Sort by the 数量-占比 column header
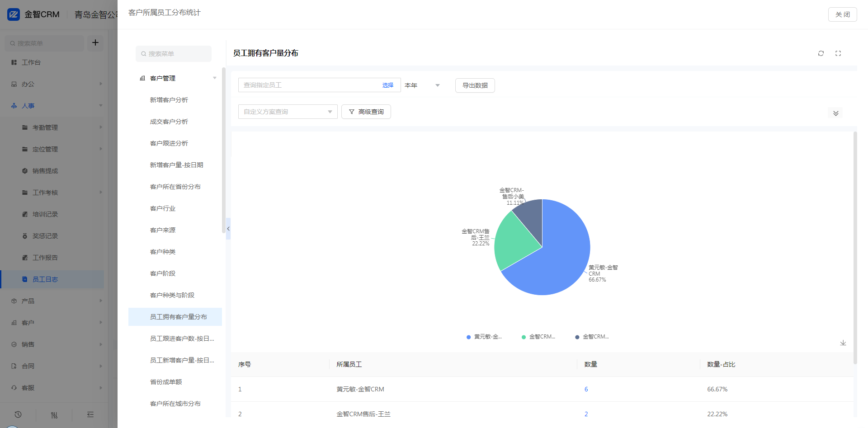Screen dimensions: 868x428 pos(721,364)
